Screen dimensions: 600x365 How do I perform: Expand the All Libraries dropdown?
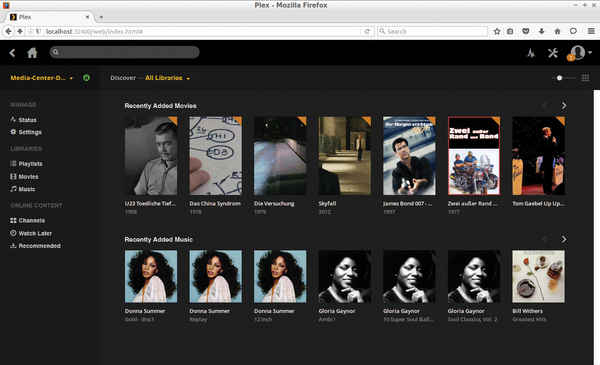tap(167, 78)
